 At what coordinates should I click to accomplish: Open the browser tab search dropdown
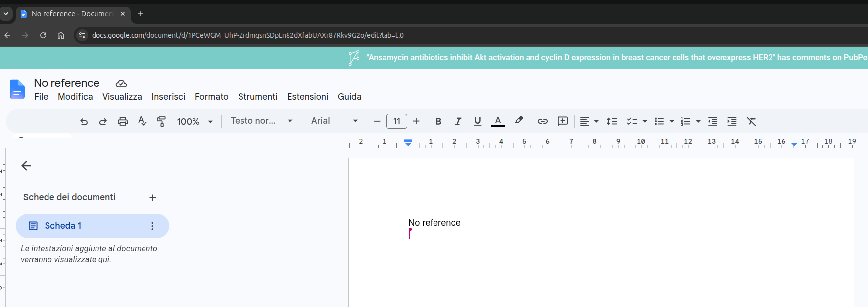point(6,14)
